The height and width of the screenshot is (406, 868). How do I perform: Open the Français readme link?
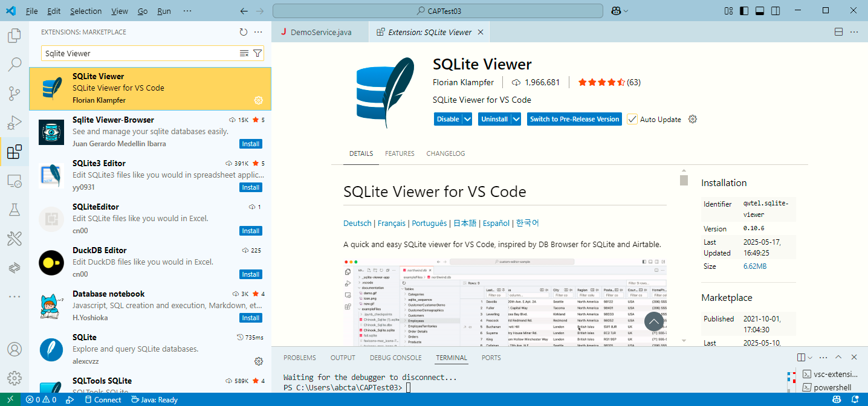pyautogui.click(x=392, y=223)
